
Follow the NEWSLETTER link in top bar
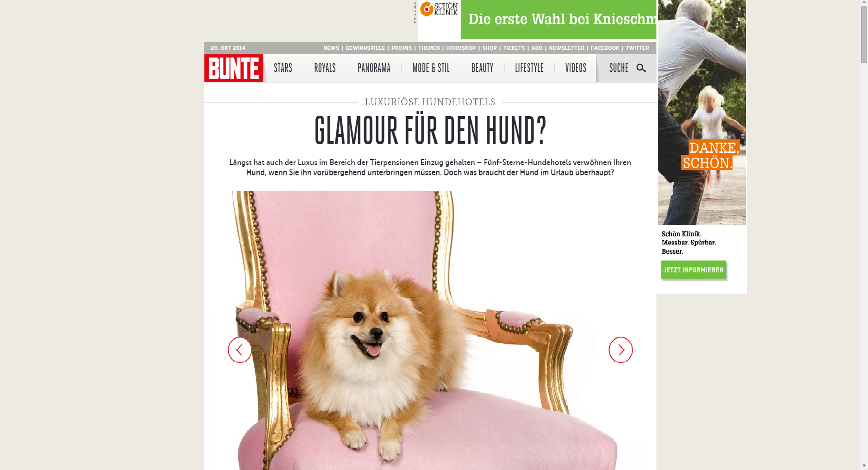(x=566, y=48)
